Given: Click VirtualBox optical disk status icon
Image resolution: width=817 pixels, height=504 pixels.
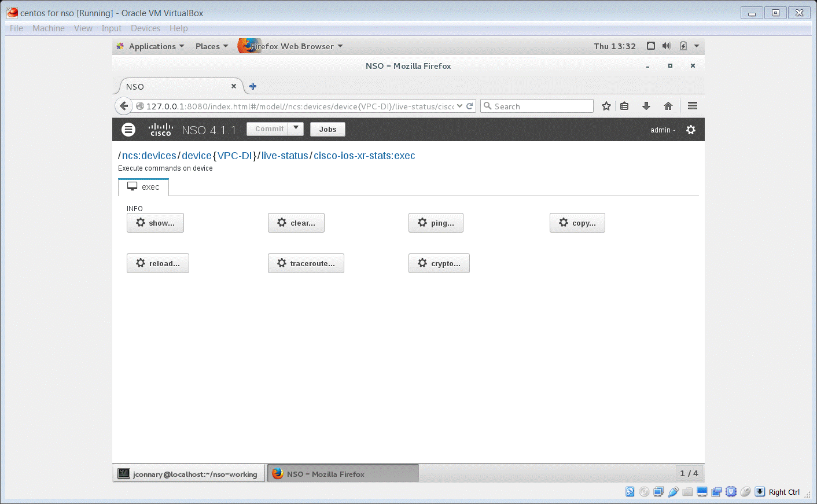Looking at the screenshot, I should [644, 492].
